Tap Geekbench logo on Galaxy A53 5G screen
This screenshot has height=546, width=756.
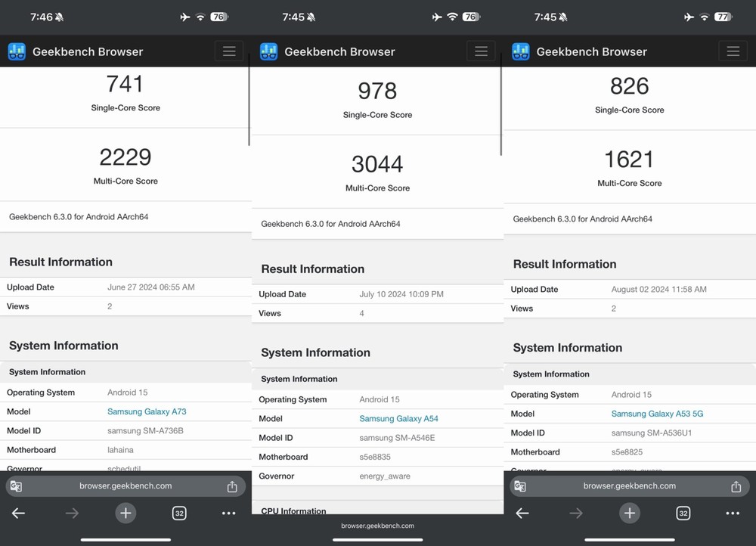(521, 51)
